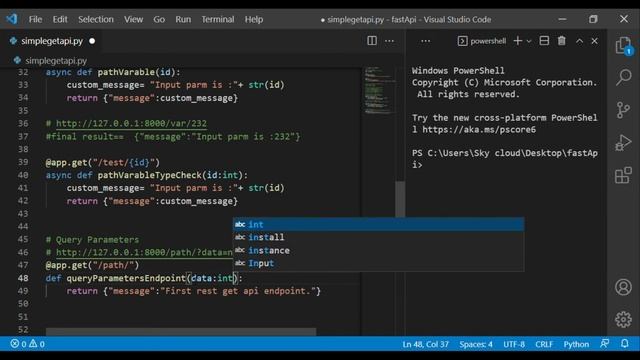Choose 'Input' autocomplete suggestion

point(378,263)
